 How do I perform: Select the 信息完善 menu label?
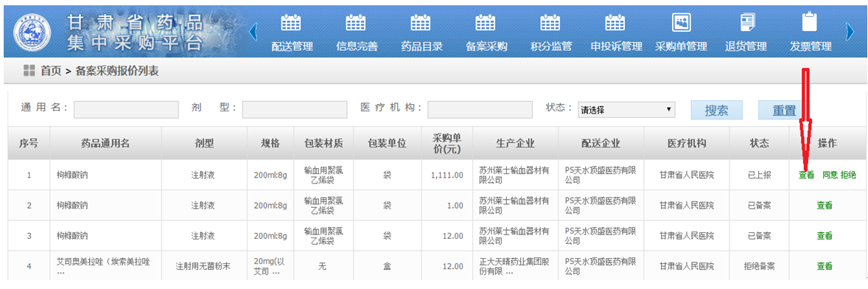coord(357,46)
